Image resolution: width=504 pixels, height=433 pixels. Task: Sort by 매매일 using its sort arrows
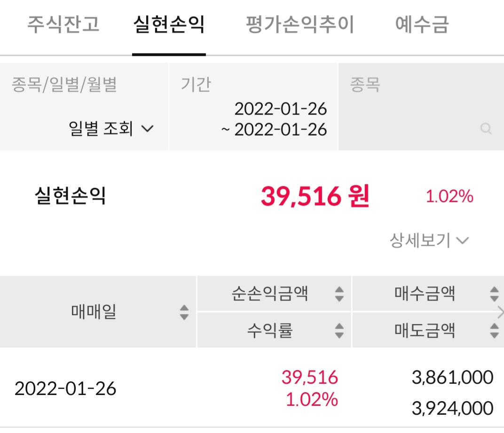(x=184, y=312)
